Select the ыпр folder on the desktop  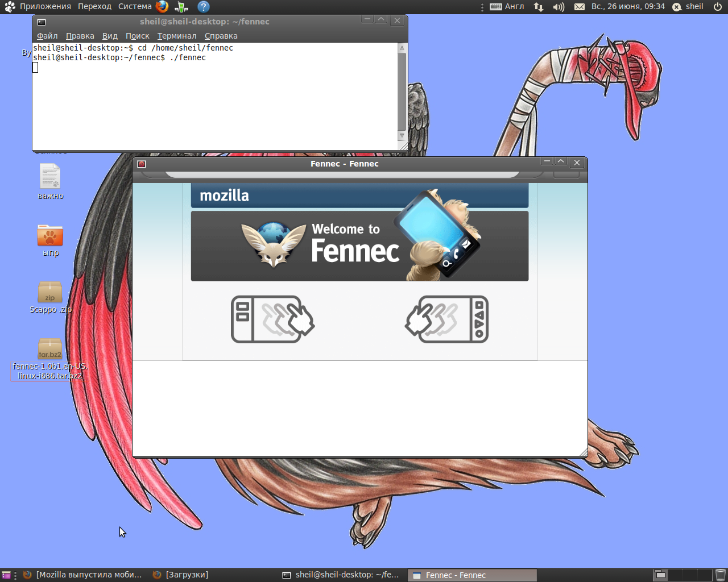pyautogui.click(x=50, y=240)
